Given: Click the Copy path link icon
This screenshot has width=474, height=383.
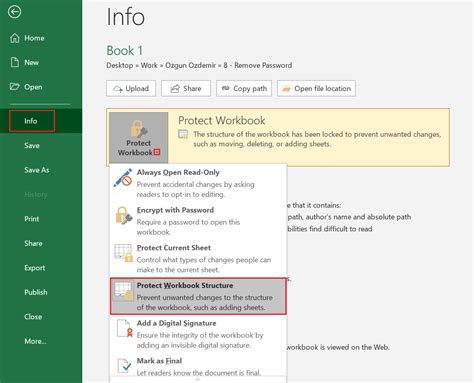Looking at the screenshot, I should click(x=226, y=88).
